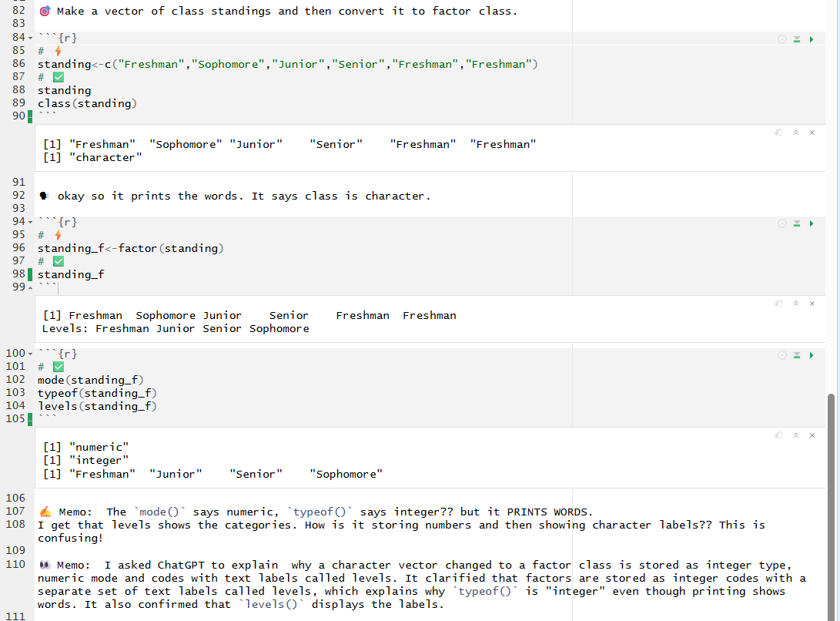The height and width of the screenshot is (621, 840).
Task: Click the ```{r} header on line 100
Action: point(57,354)
